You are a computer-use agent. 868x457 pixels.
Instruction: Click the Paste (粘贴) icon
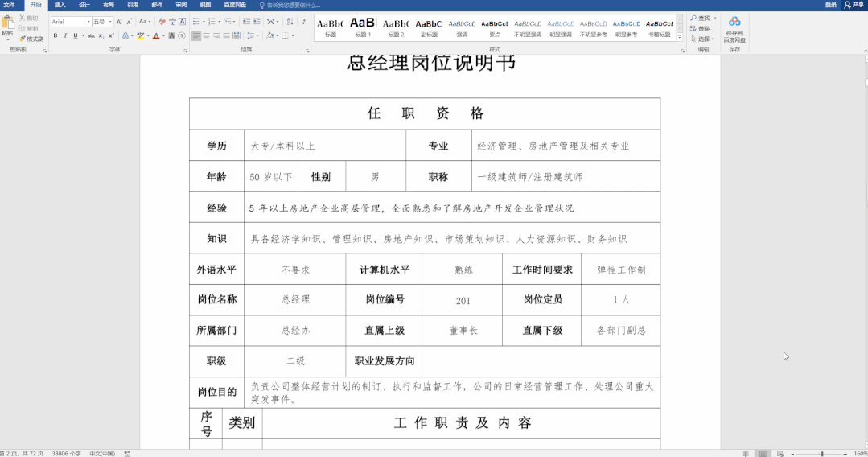coord(8,23)
